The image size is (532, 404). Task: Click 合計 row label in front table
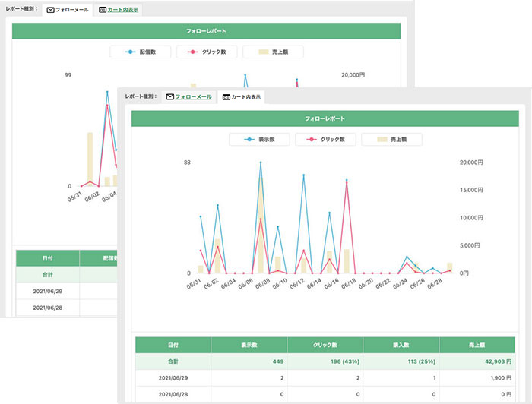tap(173, 361)
